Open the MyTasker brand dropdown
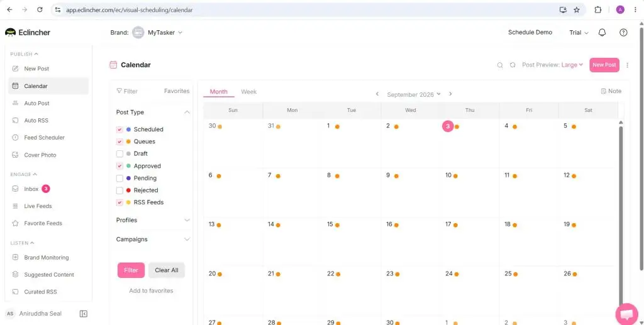This screenshot has width=644, height=325. coord(158,33)
